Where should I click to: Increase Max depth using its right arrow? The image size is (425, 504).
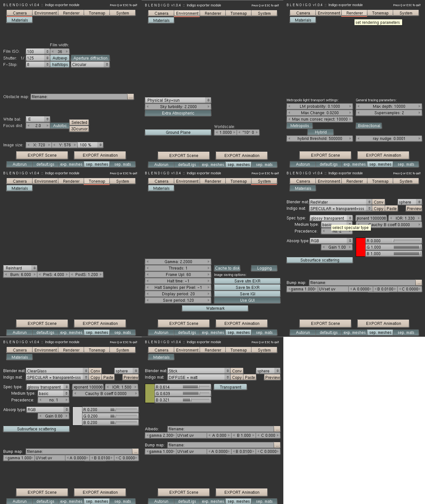(x=420, y=106)
